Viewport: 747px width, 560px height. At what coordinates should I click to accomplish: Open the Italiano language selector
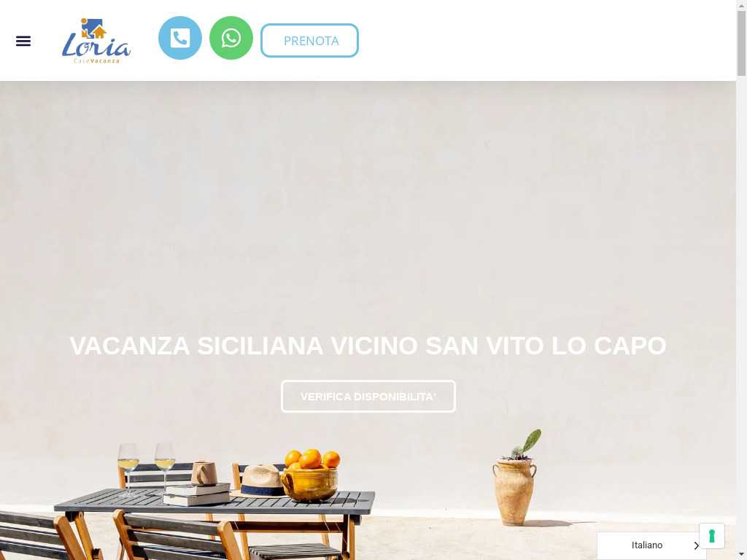pos(648,545)
